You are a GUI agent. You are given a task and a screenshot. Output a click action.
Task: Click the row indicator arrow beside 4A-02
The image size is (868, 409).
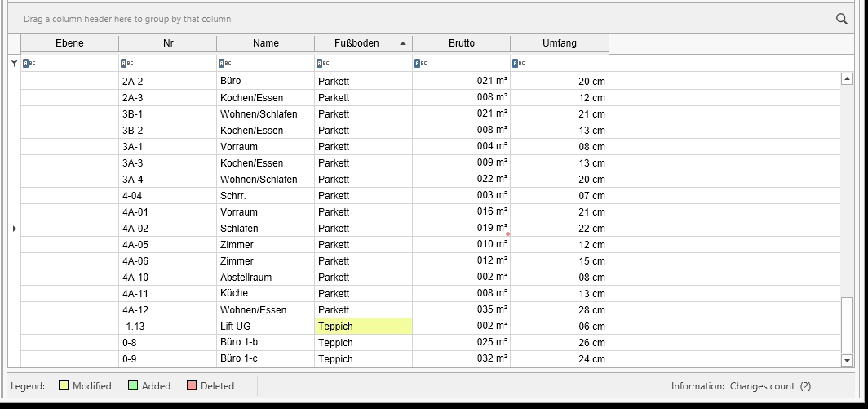[x=15, y=229]
